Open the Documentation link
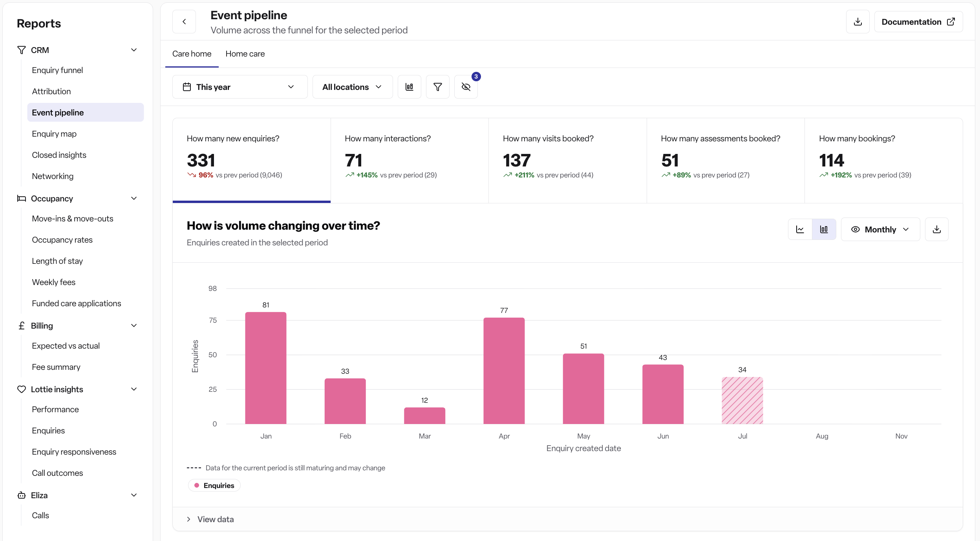980x541 pixels. coord(918,22)
